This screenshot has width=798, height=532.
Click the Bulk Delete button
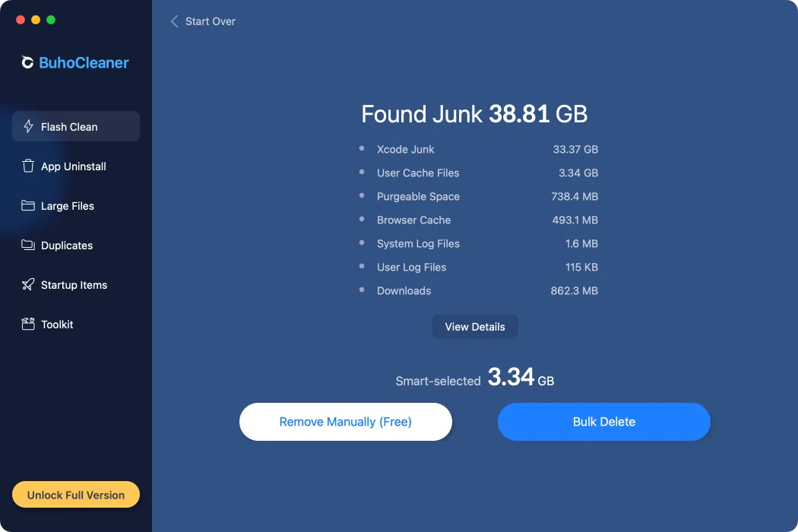604,422
